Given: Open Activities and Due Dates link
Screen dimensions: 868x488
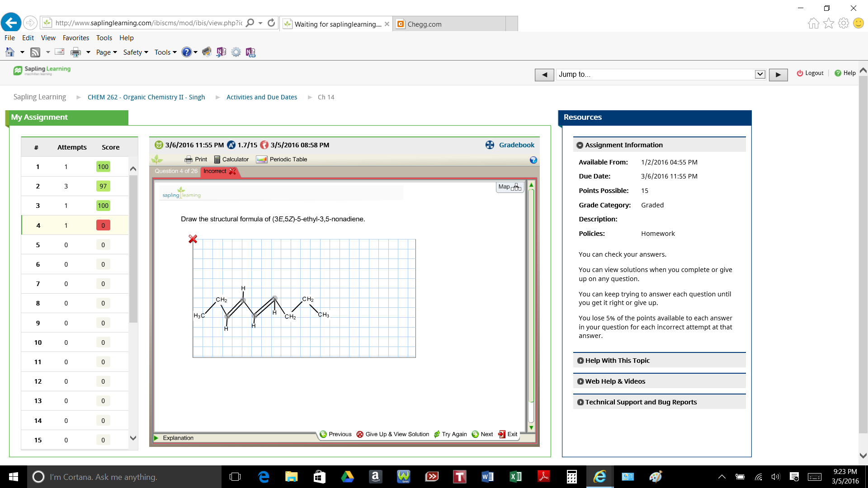Looking at the screenshot, I should point(262,97).
